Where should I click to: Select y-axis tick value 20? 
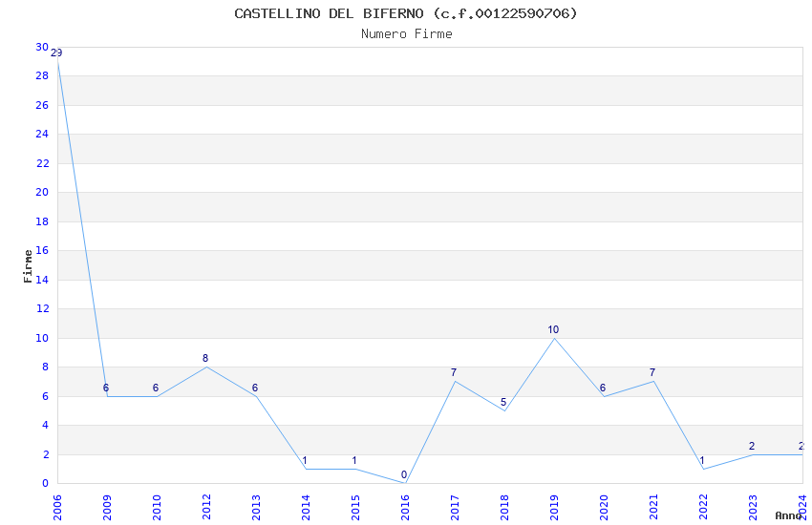coord(42,193)
